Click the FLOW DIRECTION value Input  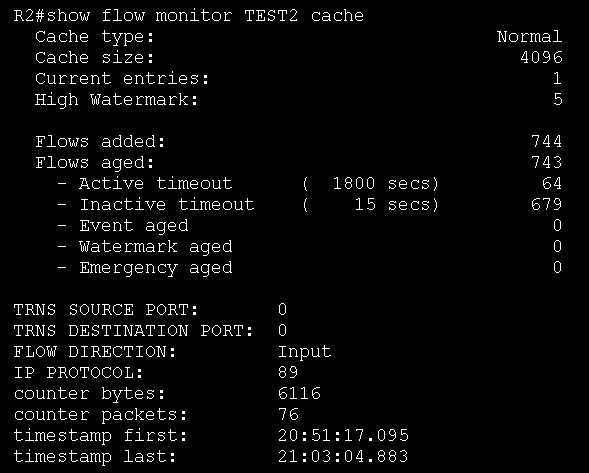pyautogui.click(x=305, y=352)
